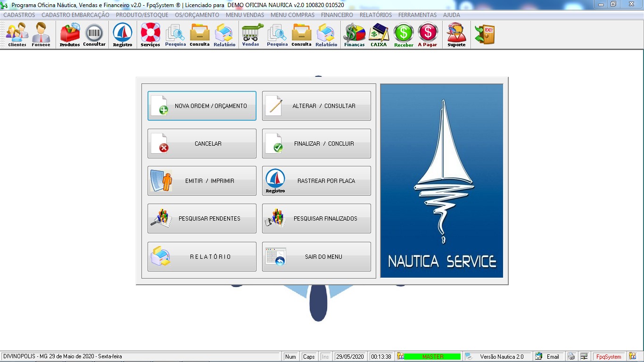
Task: Click the DIVINOPOLIS - MG date status text
Action: click(62, 357)
